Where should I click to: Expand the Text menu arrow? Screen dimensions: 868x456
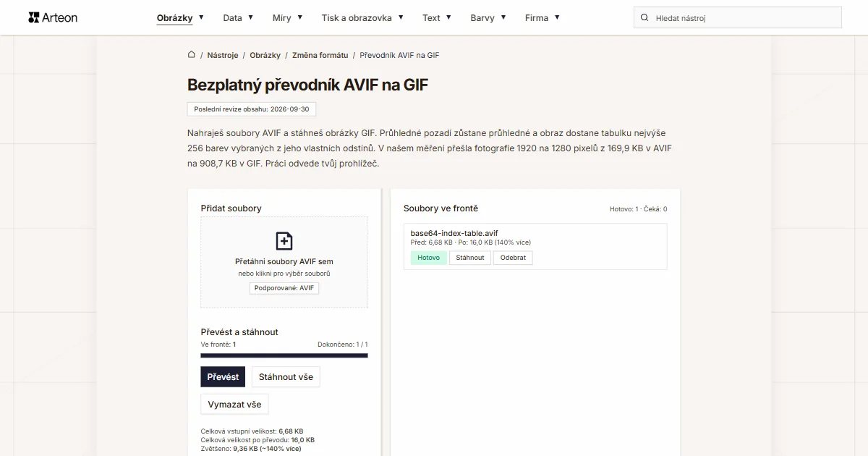[x=448, y=17]
